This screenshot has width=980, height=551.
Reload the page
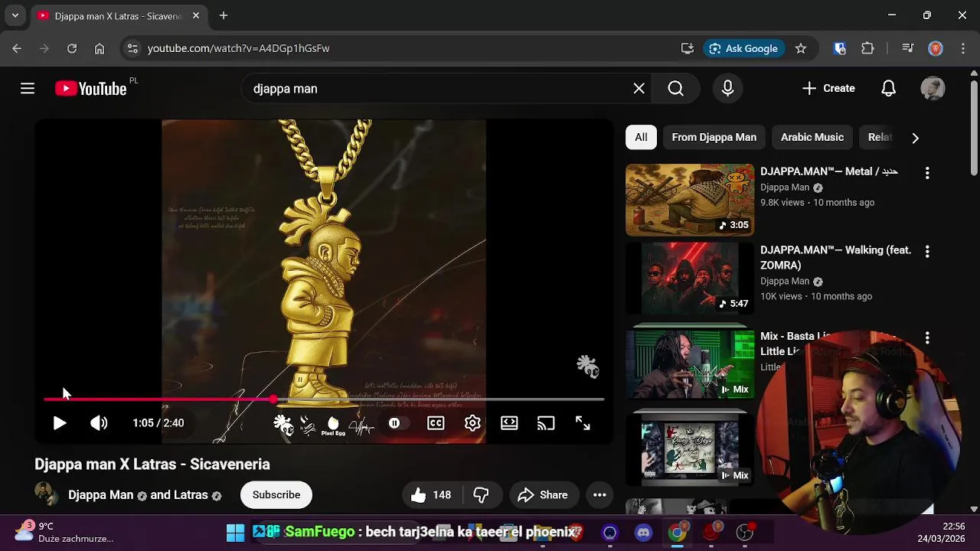(72, 48)
